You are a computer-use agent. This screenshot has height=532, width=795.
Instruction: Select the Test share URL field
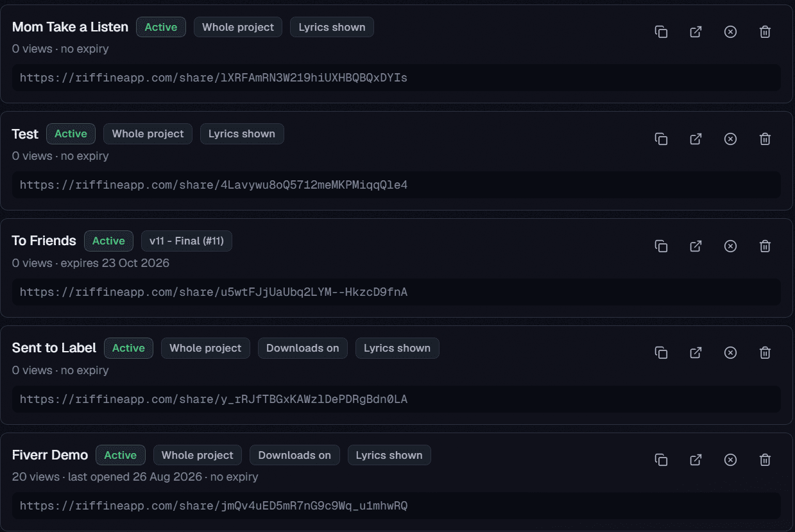pos(397,185)
